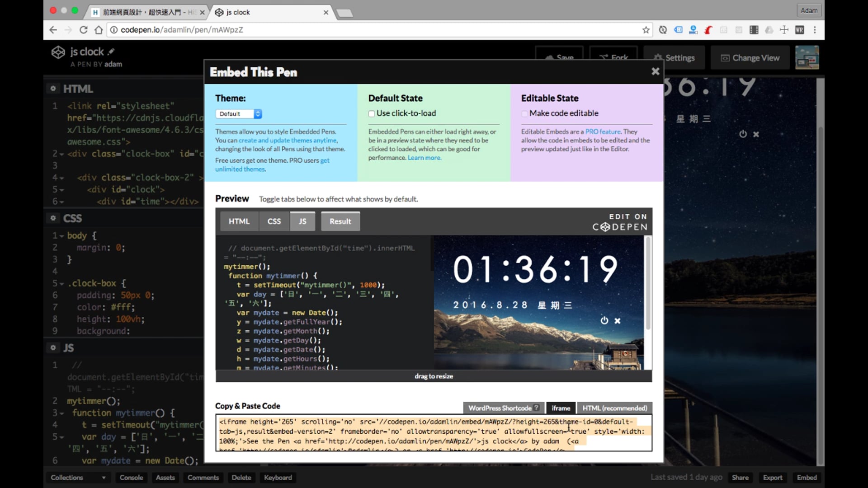This screenshot has width=868, height=488.
Task: Open the Theme Default dropdown
Action: coord(239,114)
